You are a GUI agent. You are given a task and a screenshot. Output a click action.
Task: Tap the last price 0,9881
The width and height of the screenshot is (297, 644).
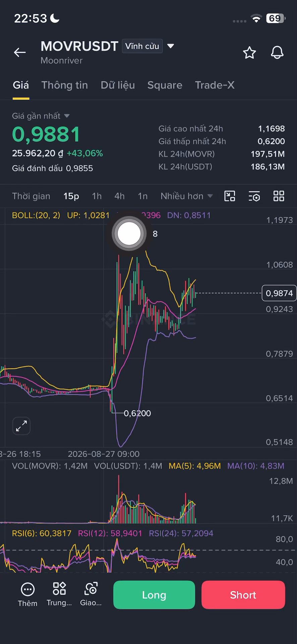coord(46,134)
